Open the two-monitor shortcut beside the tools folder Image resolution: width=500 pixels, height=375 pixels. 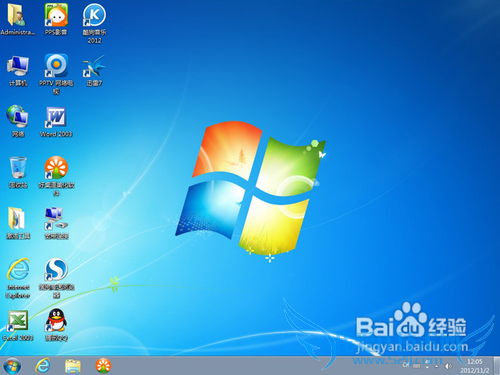[x=56, y=218]
